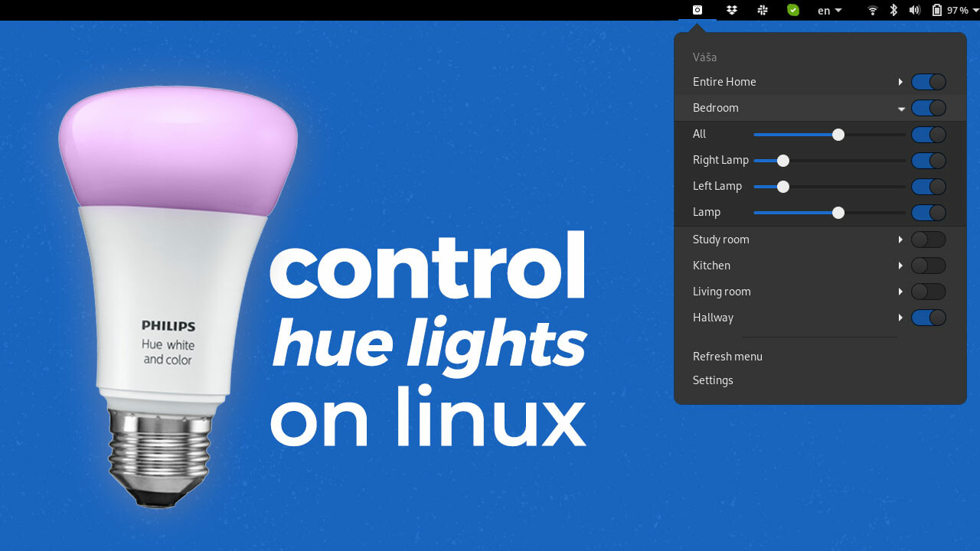Adjust the Left Lamp brightness slider
The height and width of the screenshot is (551, 980).
(x=830, y=187)
